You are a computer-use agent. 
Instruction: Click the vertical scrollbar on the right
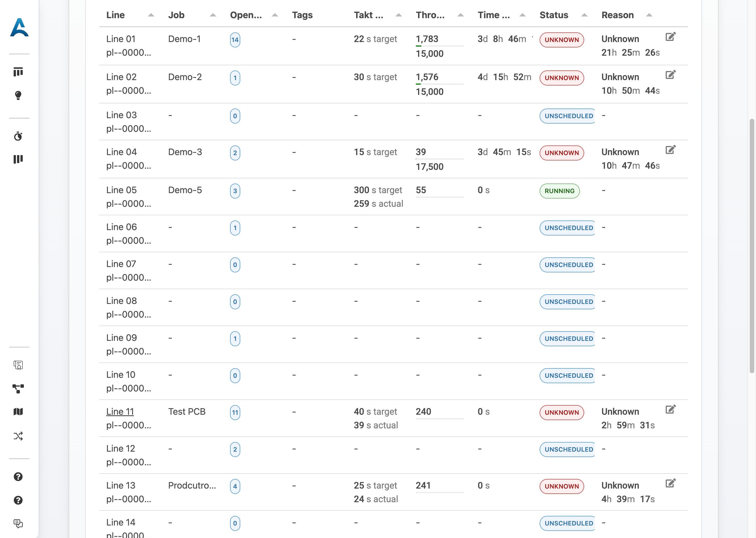tap(752, 245)
